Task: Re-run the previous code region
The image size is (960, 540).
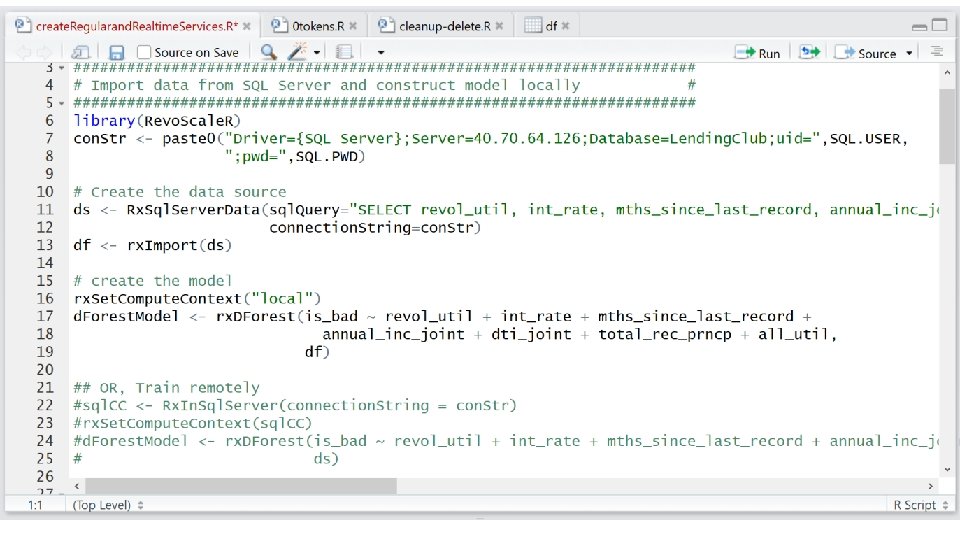Action: [809, 53]
